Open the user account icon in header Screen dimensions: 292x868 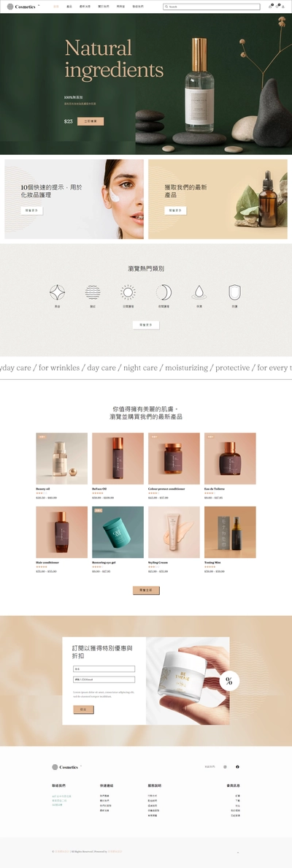pos(283,7)
